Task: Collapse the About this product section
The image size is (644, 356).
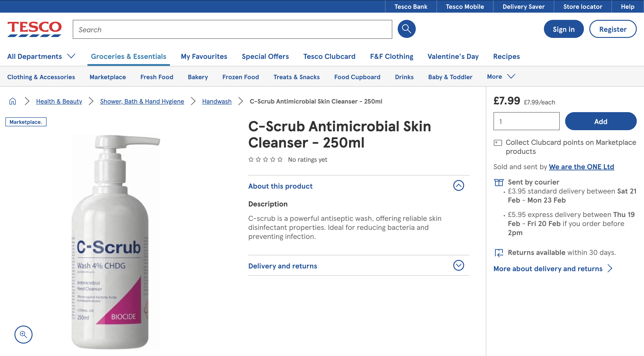Action: pyautogui.click(x=458, y=185)
